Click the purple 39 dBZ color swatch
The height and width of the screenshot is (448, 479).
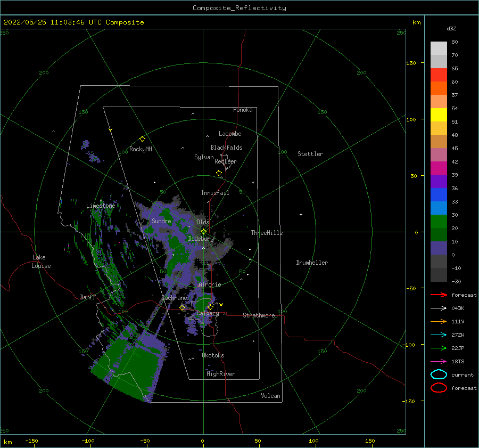(x=439, y=181)
